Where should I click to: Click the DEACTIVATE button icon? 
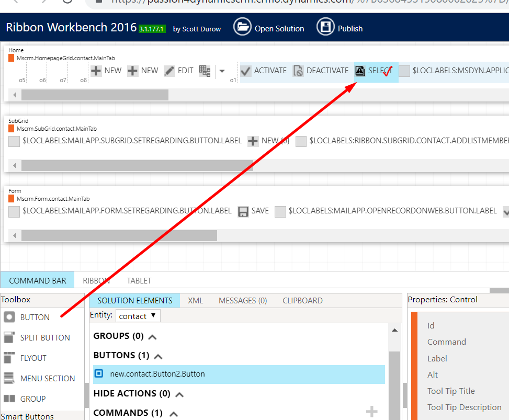(x=298, y=71)
